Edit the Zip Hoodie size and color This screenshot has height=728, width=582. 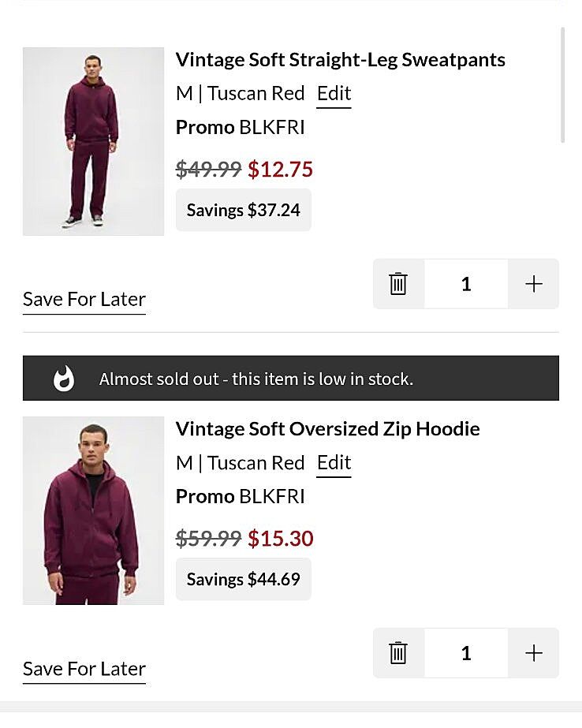334,463
